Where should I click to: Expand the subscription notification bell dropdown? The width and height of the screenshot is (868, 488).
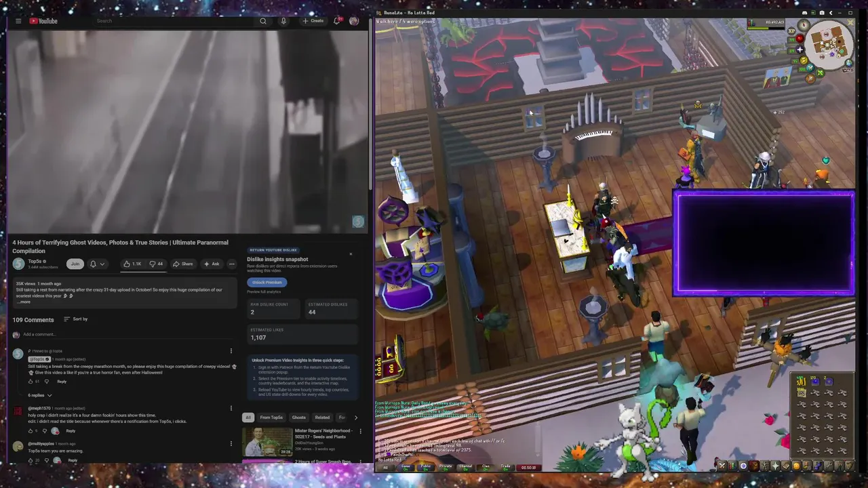tap(97, 264)
